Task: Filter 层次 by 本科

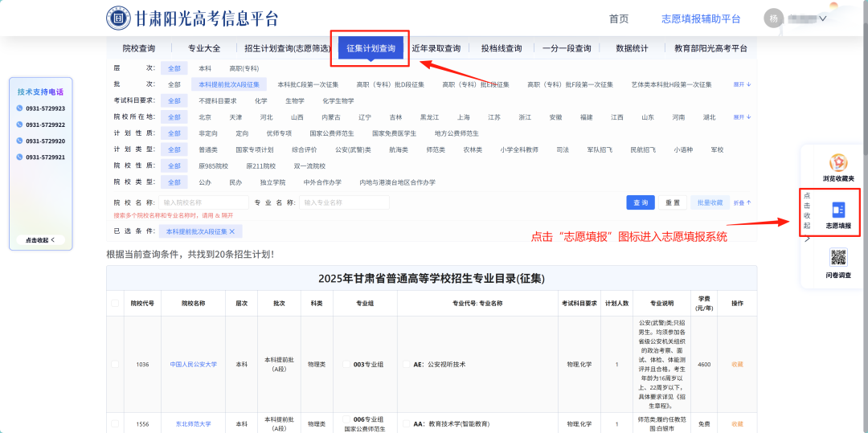Action: (205, 68)
